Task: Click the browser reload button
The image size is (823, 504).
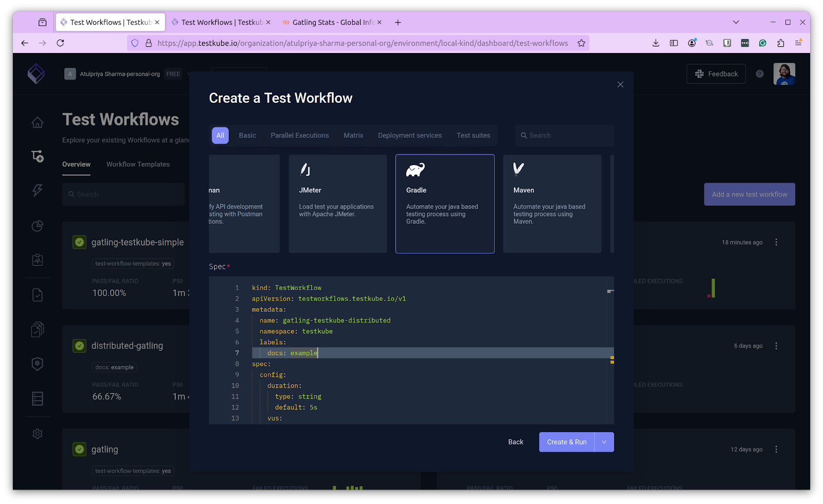Action: [x=60, y=43]
